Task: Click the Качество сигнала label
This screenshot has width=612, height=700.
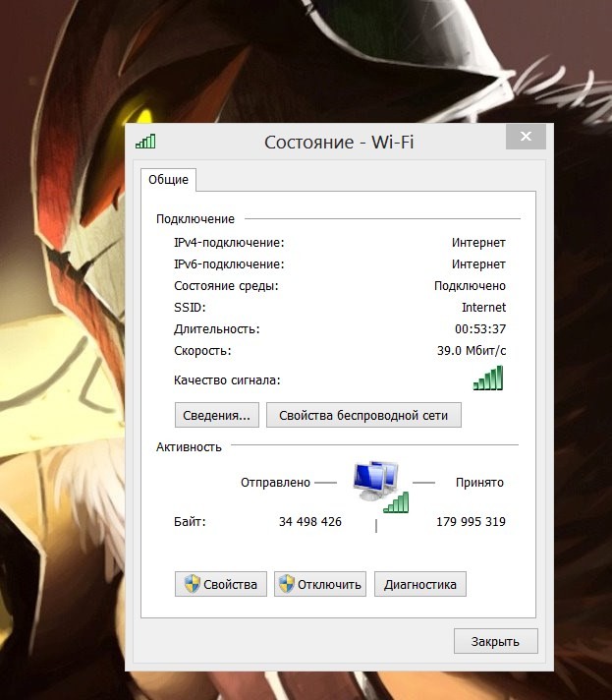Action: click(227, 379)
